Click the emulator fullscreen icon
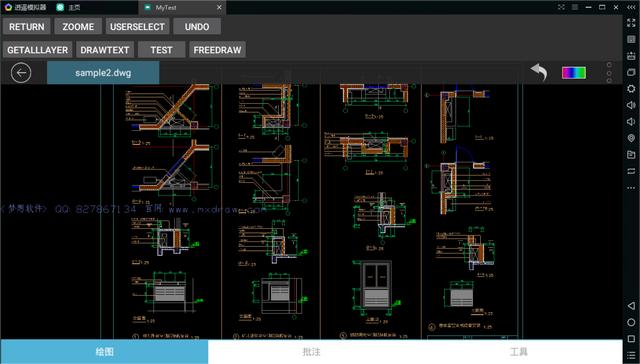The height and width of the screenshot is (364, 640). point(631,23)
